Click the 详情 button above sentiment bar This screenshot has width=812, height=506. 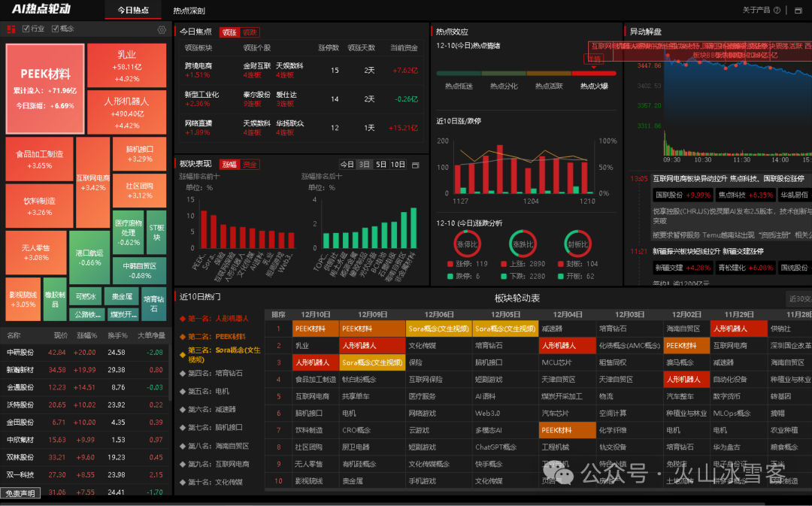593,59
